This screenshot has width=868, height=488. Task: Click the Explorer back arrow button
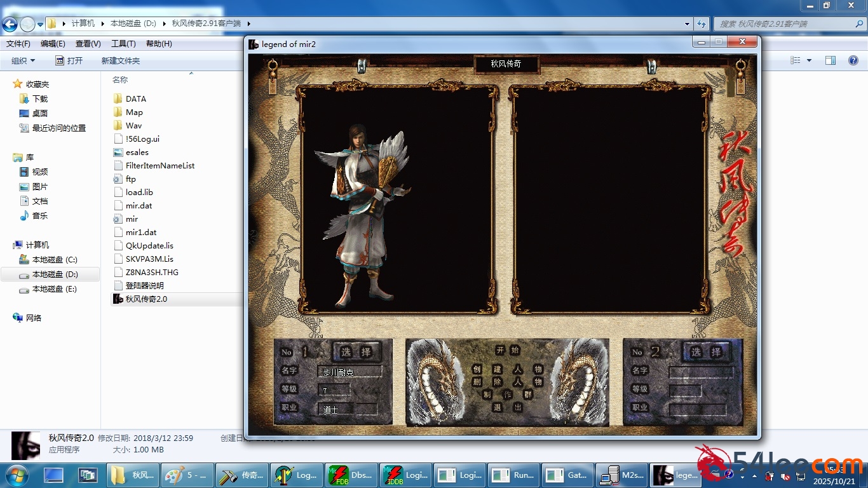(10, 24)
